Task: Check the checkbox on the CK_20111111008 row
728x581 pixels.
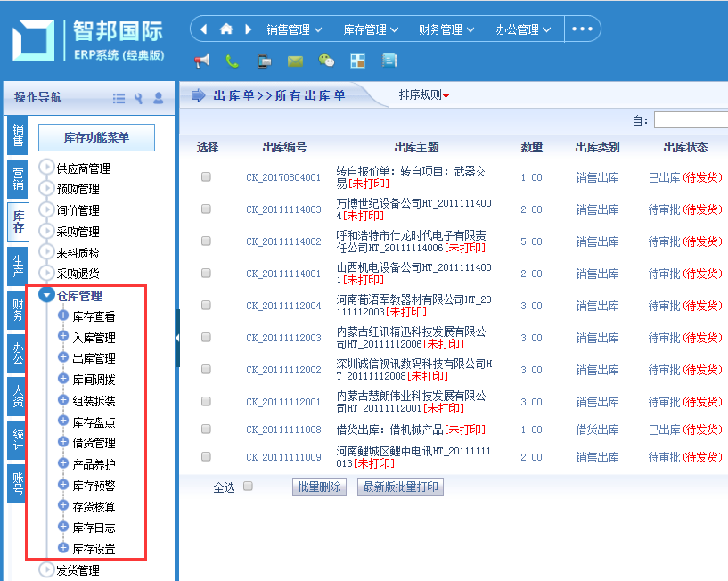Action: (206, 430)
